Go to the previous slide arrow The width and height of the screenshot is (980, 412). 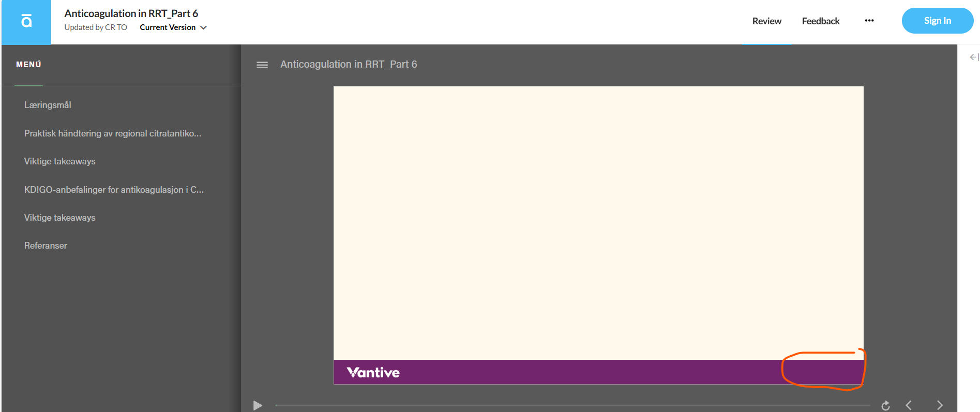tap(909, 405)
